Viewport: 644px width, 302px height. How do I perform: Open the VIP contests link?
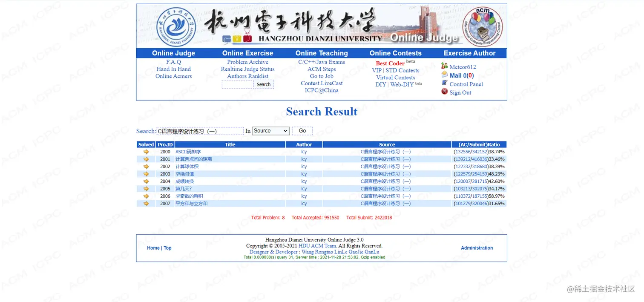(377, 71)
